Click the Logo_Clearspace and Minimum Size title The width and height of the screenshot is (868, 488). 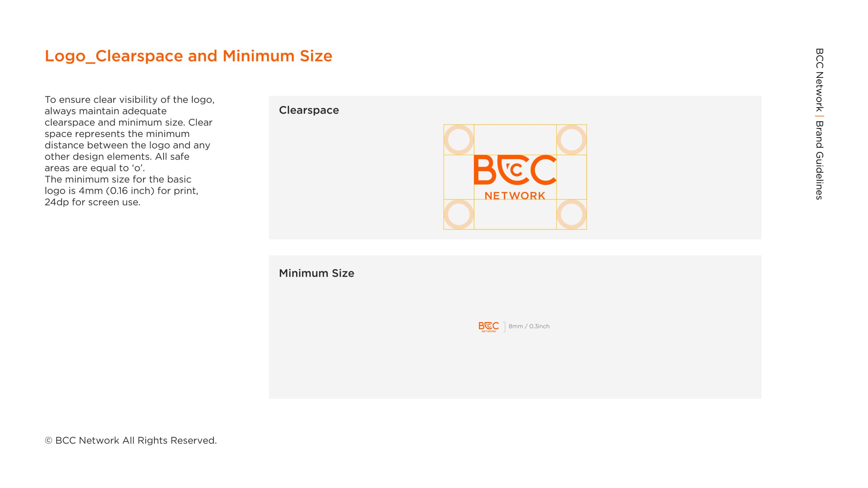pyautogui.click(x=188, y=56)
